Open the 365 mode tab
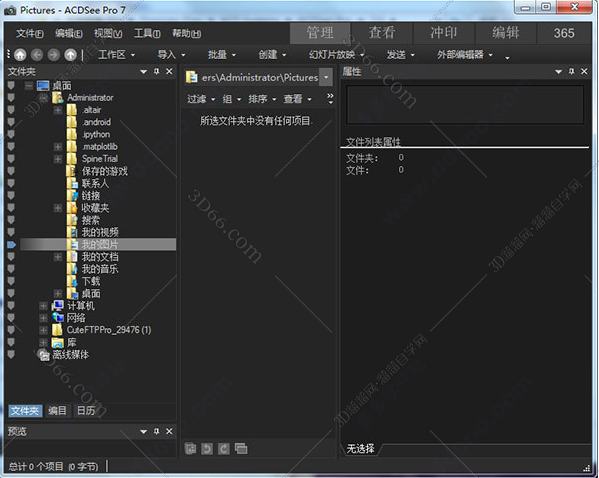 click(564, 33)
